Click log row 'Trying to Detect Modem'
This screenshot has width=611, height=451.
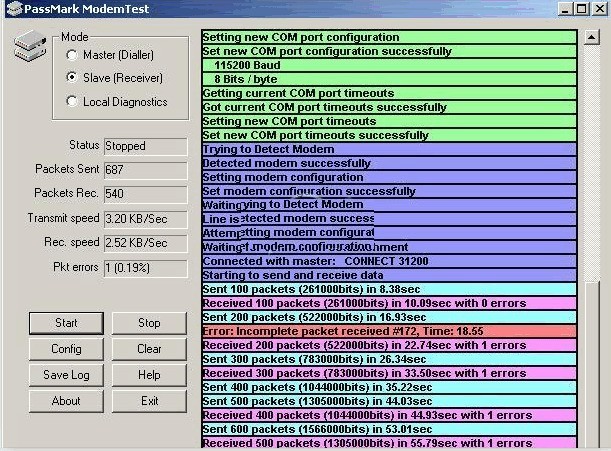coord(389,150)
